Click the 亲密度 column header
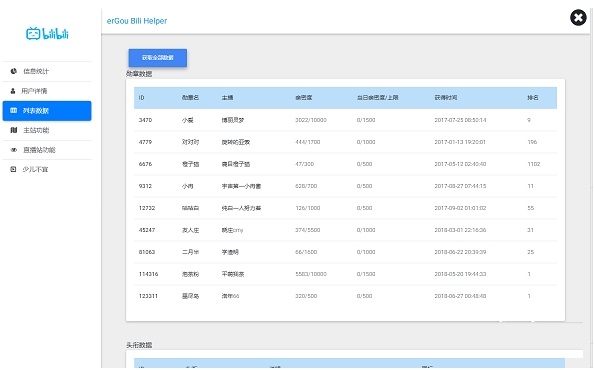This screenshot has width=594, height=370. (x=304, y=98)
